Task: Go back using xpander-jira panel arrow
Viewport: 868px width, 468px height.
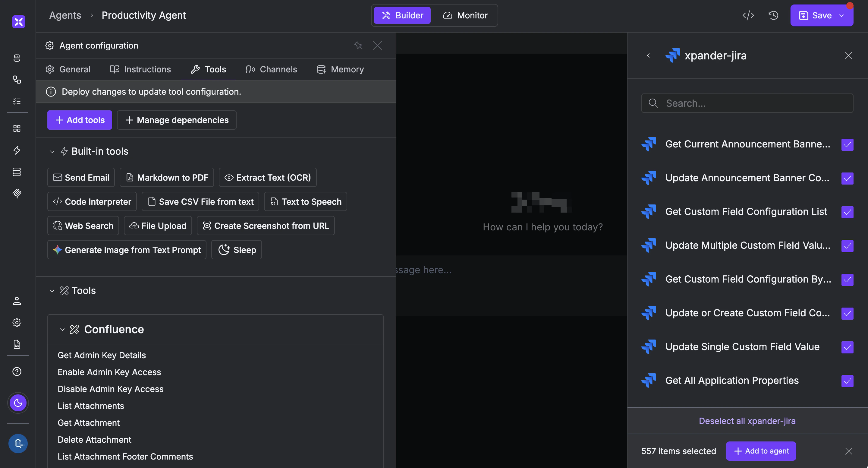Action: pyautogui.click(x=648, y=55)
